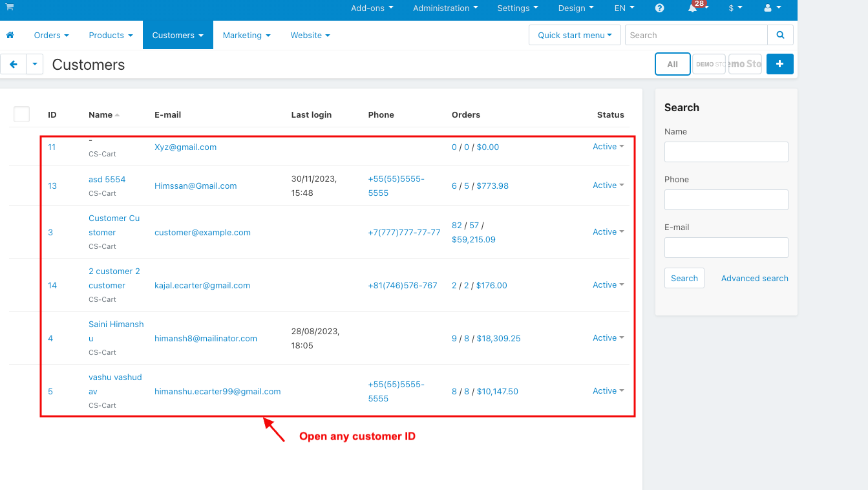The width and height of the screenshot is (868, 490).
Task: Add new customer with plus button
Action: point(779,64)
